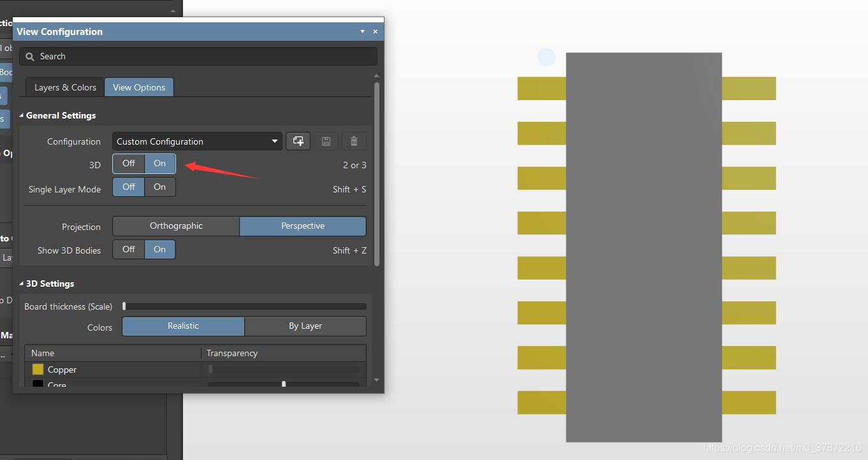Click the save configuration disk icon

pyautogui.click(x=326, y=141)
